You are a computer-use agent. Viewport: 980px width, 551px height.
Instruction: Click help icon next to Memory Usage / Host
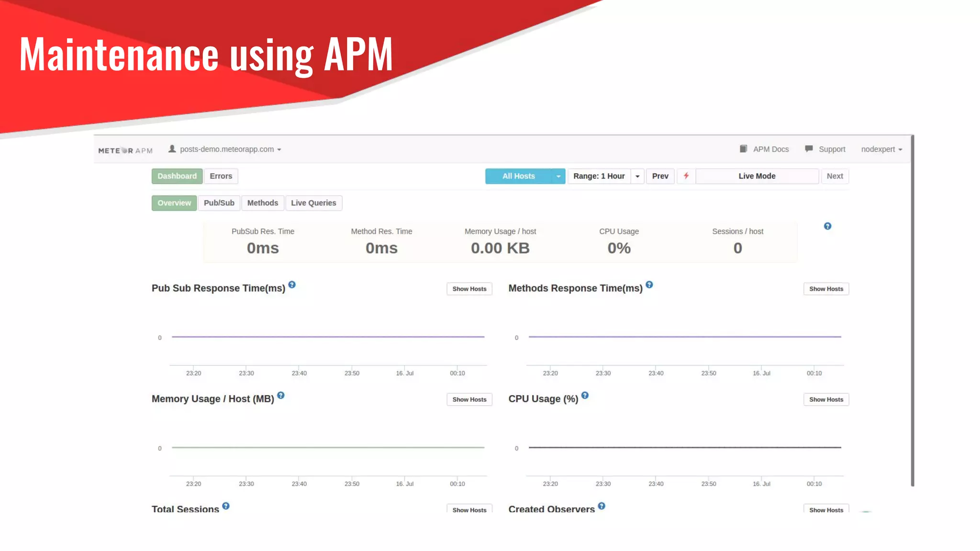coord(281,395)
